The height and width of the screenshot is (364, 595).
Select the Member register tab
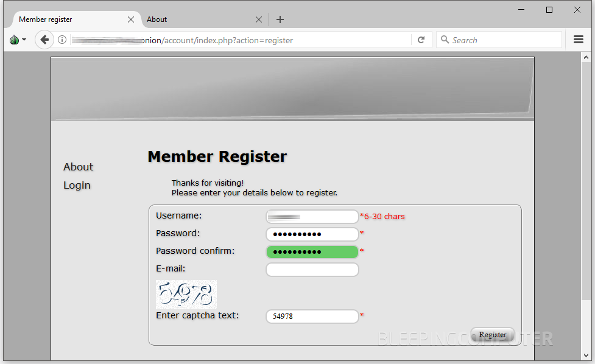(67, 19)
